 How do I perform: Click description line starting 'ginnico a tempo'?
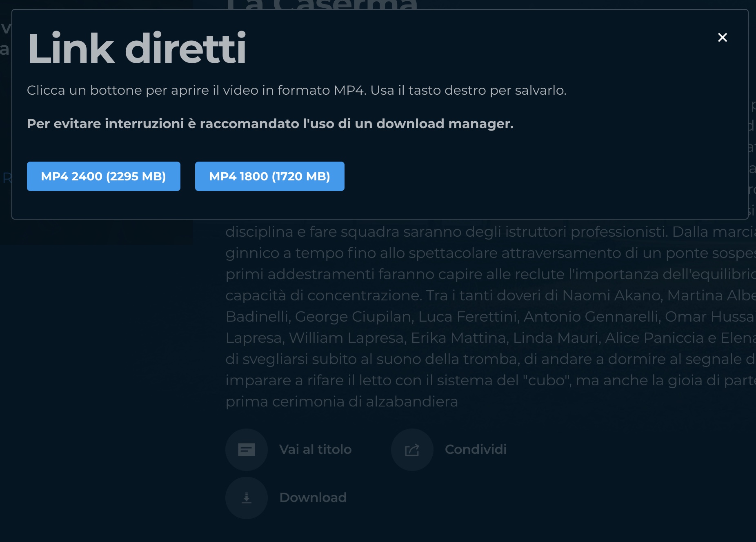tap(490, 253)
